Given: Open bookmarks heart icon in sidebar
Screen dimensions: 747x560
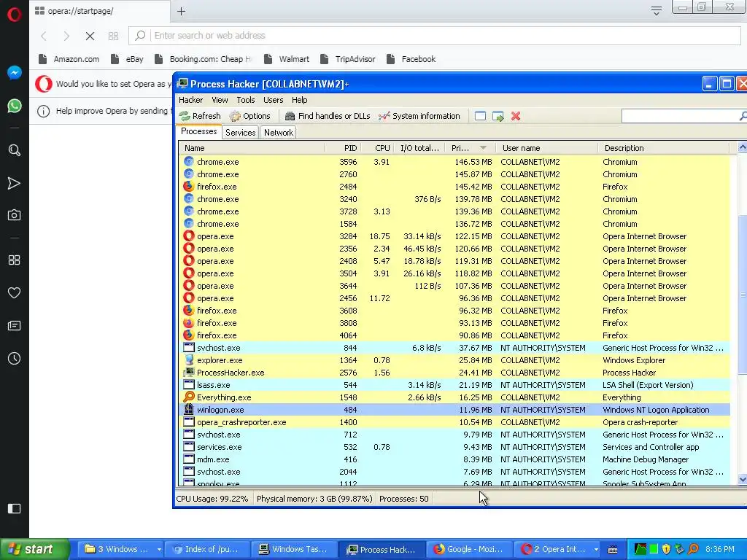Looking at the screenshot, I should pos(15,293).
